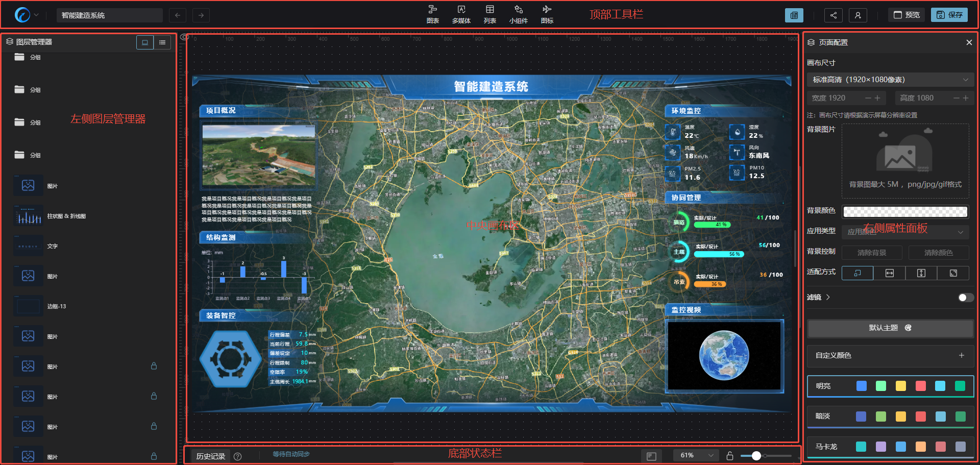
Task: Expand the 应用类型 dropdown
Action: coord(905,232)
